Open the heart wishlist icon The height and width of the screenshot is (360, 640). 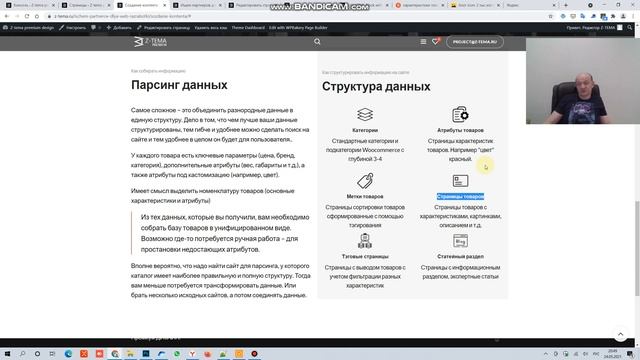[435, 41]
